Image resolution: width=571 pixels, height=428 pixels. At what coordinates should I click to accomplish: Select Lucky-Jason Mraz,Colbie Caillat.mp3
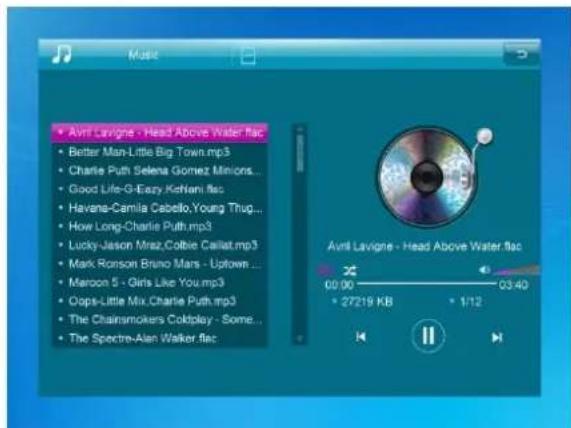160,245
